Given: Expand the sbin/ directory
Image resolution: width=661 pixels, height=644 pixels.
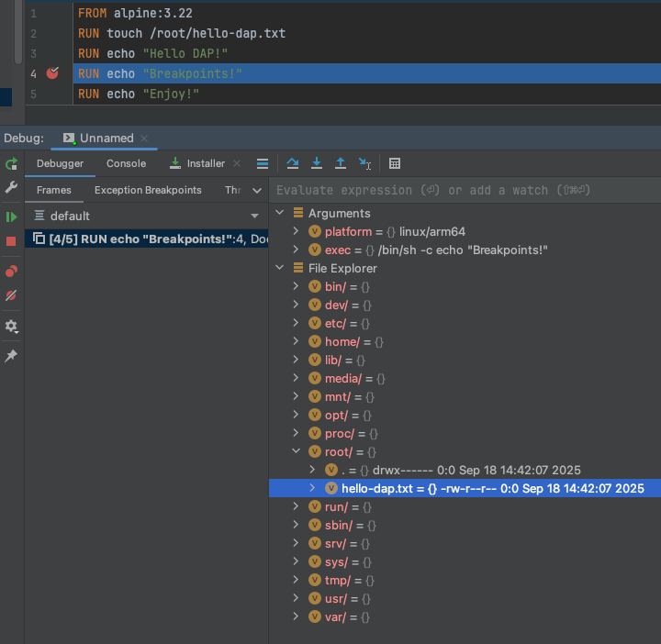Looking at the screenshot, I should (x=296, y=525).
